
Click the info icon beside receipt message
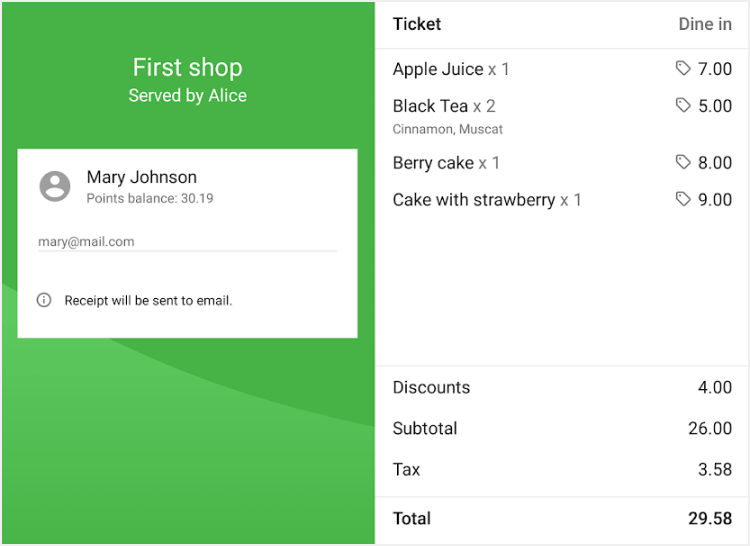[44, 300]
